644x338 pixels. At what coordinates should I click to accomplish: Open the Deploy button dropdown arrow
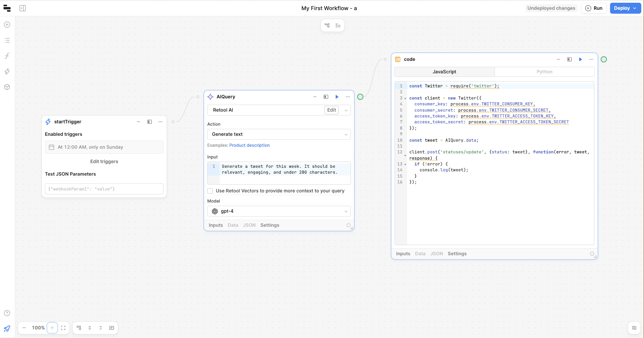pos(635,8)
